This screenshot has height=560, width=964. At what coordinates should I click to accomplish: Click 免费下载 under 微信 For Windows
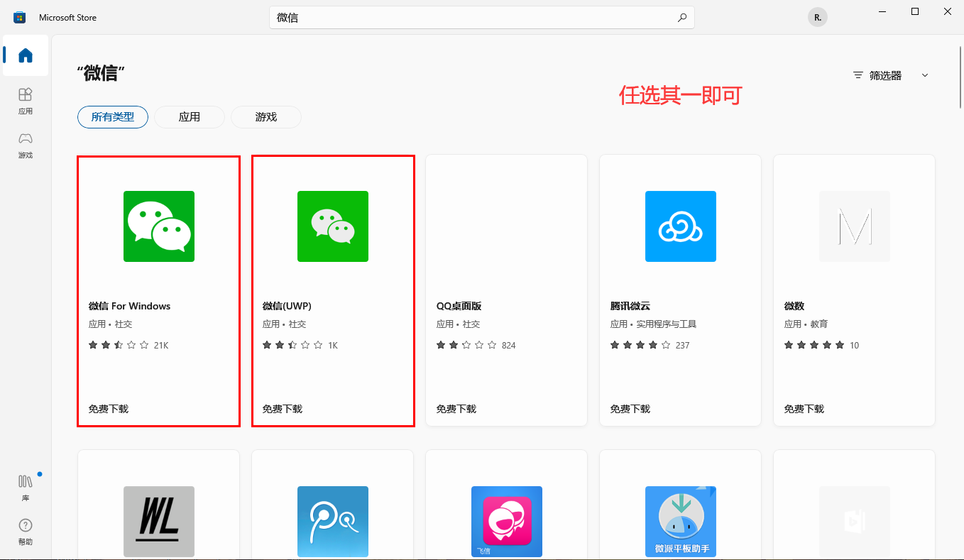pos(107,409)
